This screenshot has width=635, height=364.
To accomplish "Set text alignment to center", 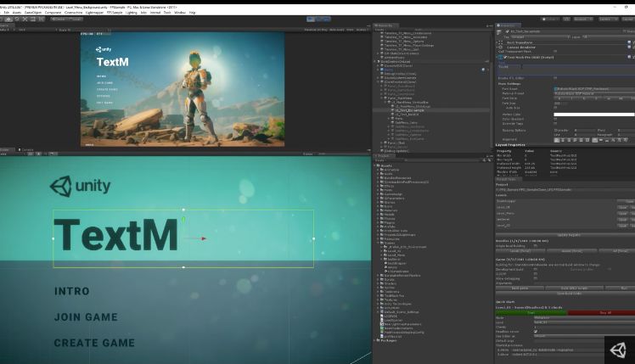I will point(563,140).
